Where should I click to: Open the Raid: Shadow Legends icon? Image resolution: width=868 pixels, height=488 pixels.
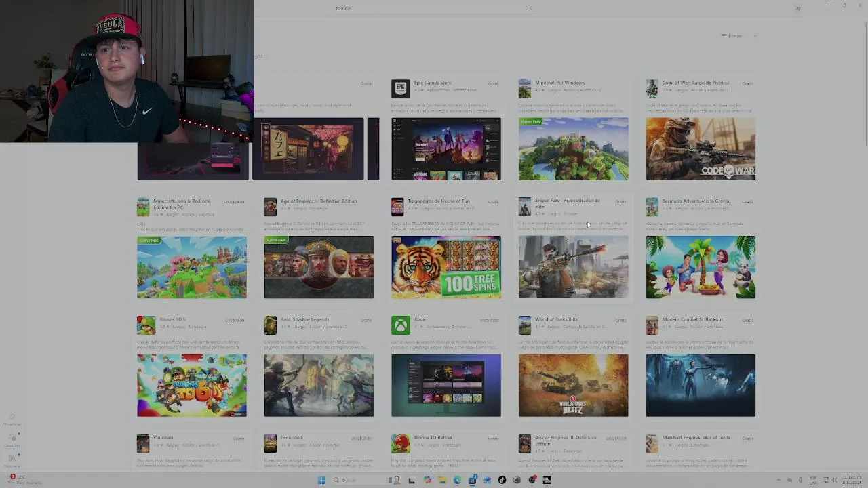click(270, 325)
